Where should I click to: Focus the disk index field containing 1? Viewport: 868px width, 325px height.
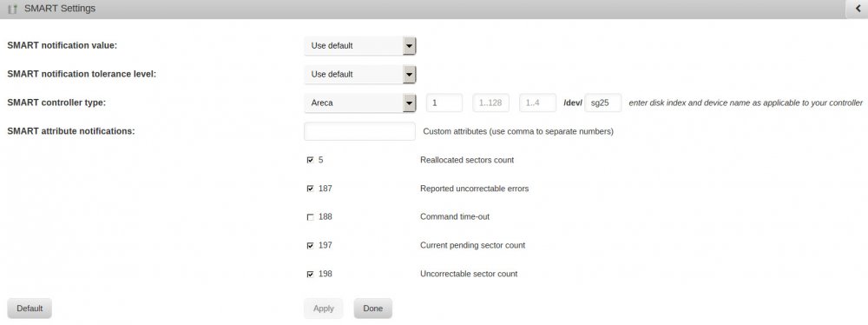[444, 103]
